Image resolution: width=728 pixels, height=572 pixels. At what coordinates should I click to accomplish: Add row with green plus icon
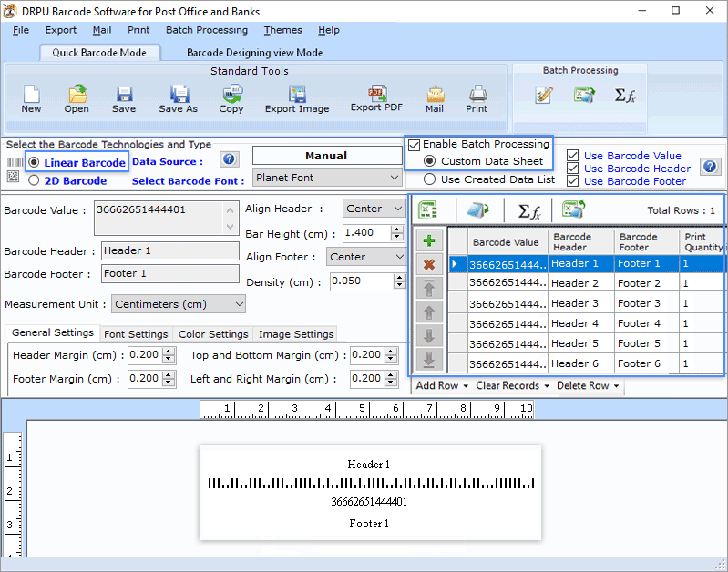[429, 240]
